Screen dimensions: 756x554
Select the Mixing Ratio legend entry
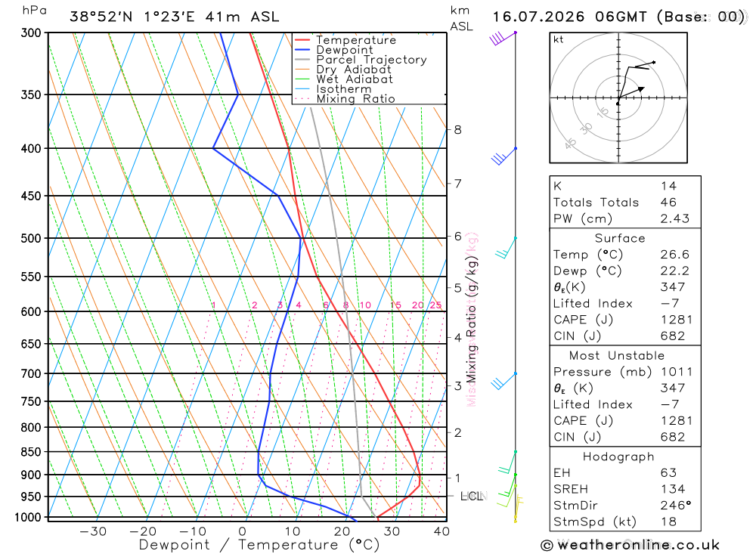[x=355, y=99]
